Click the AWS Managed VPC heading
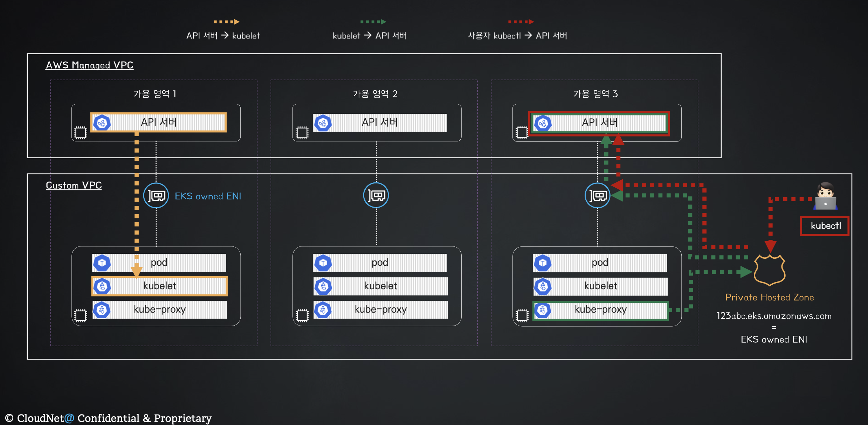 coord(89,65)
